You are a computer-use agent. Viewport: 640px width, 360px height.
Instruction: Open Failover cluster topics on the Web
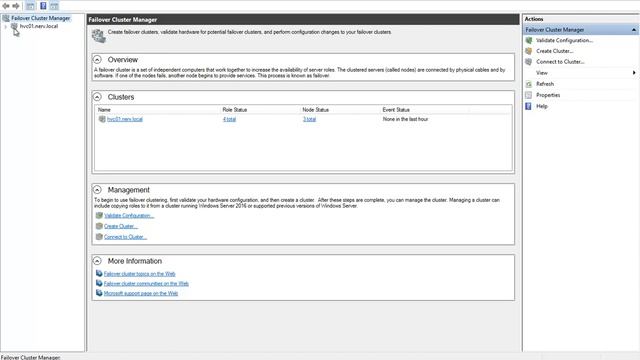pos(140,274)
